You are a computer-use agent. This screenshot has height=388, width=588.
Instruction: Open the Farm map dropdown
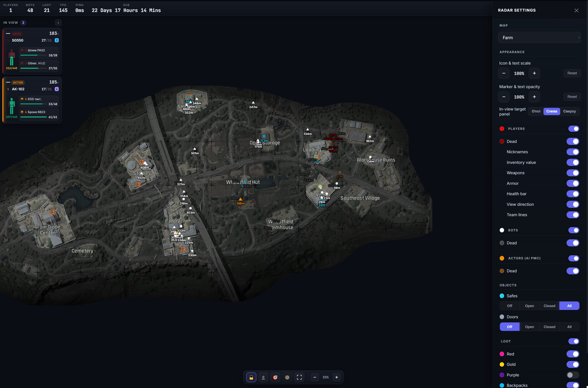(x=539, y=38)
